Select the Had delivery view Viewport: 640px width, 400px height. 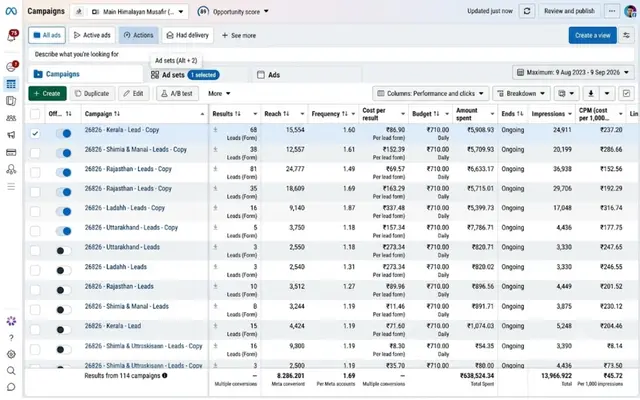188,36
